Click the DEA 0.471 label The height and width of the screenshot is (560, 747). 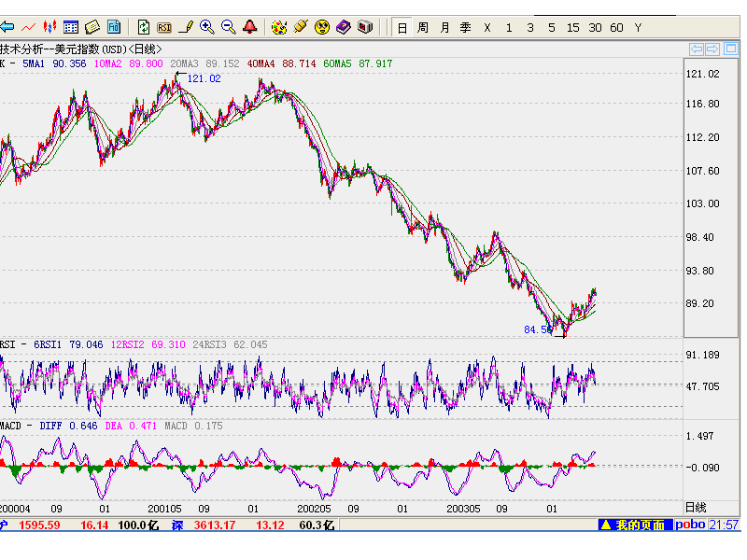tap(131, 426)
